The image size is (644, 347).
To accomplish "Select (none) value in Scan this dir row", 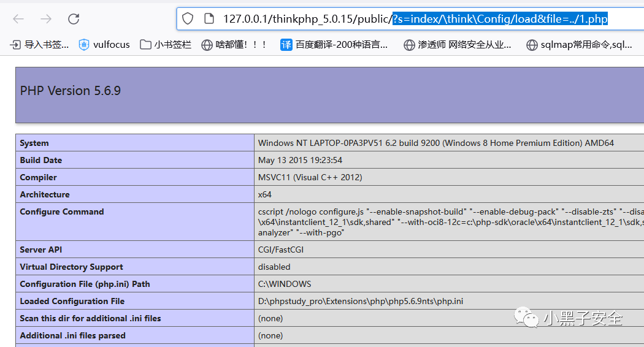I will tap(270, 319).
